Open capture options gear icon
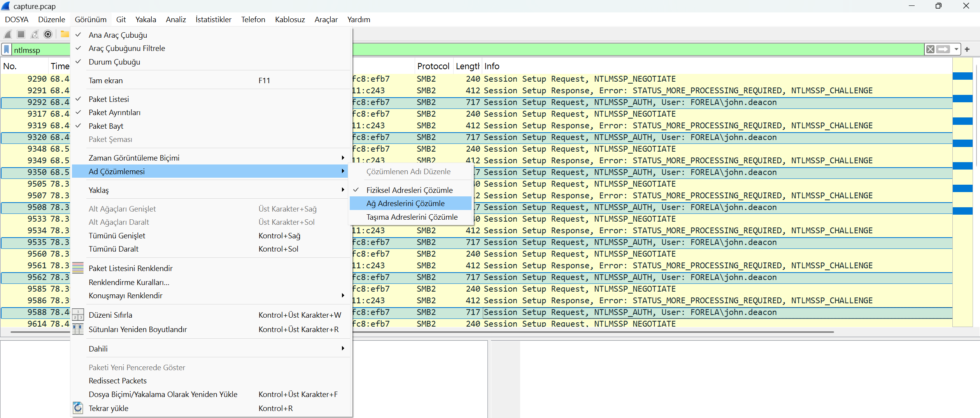Image resolution: width=980 pixels, height=418 pixels. point(48,35)
